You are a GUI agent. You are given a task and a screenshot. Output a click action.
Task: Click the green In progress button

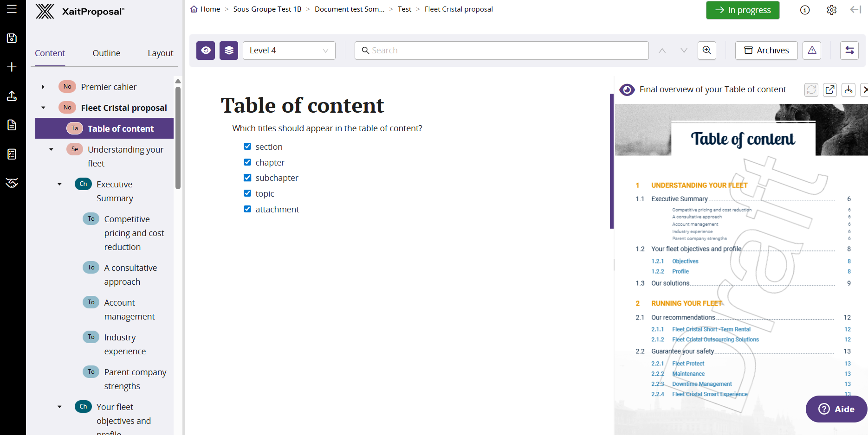tap(742, 10)
